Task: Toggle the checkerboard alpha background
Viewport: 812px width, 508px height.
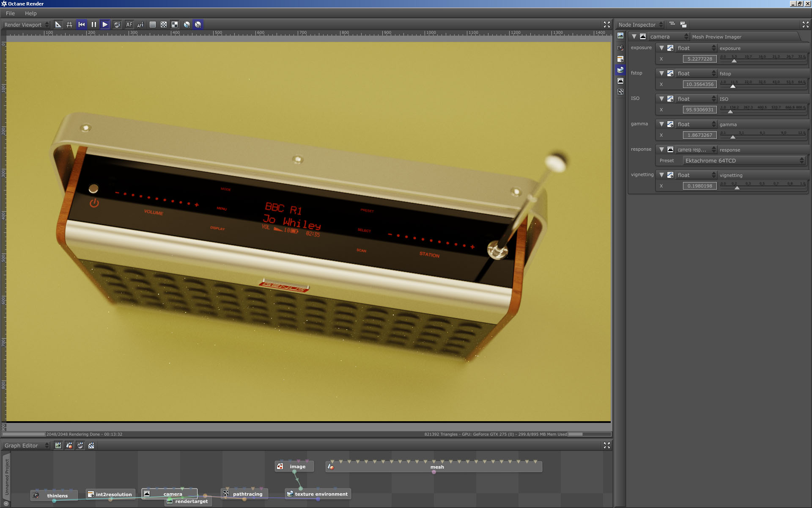Action: click(164, 25)
